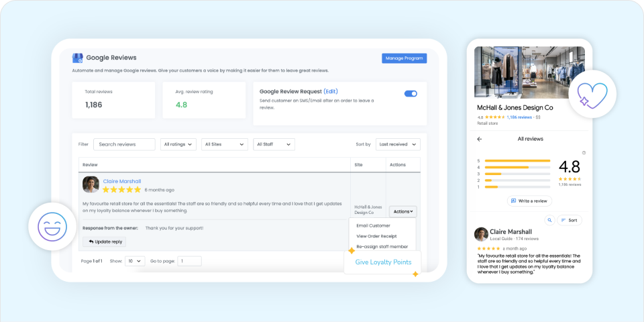Click the Write a review button

[x=529, y=201]
